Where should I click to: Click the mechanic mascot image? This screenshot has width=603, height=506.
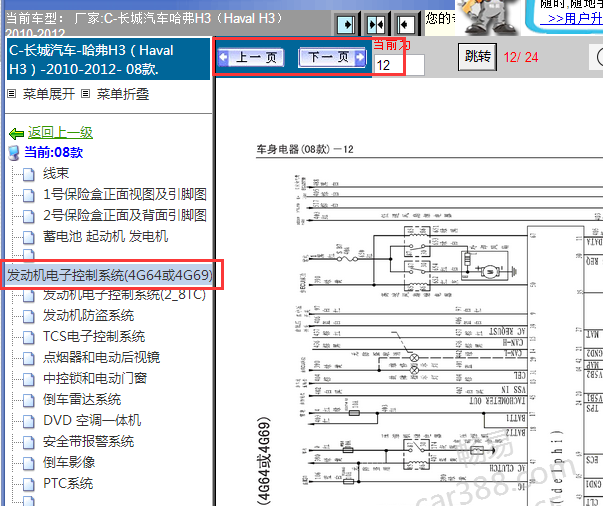[487, 16]
